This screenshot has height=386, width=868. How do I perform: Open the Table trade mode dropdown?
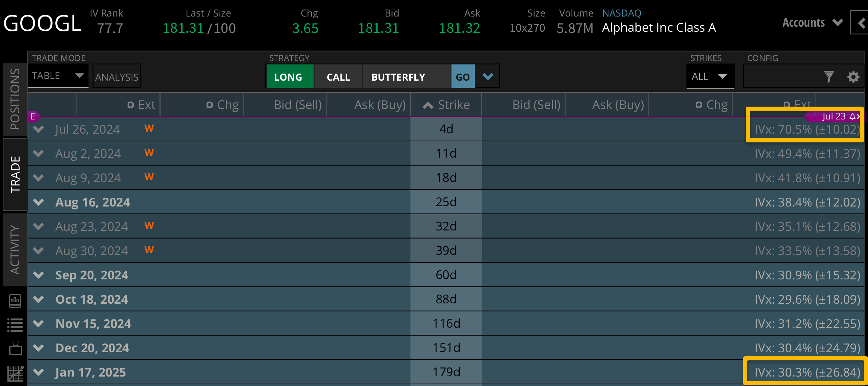pyautogui.click(x=58, y=76)
